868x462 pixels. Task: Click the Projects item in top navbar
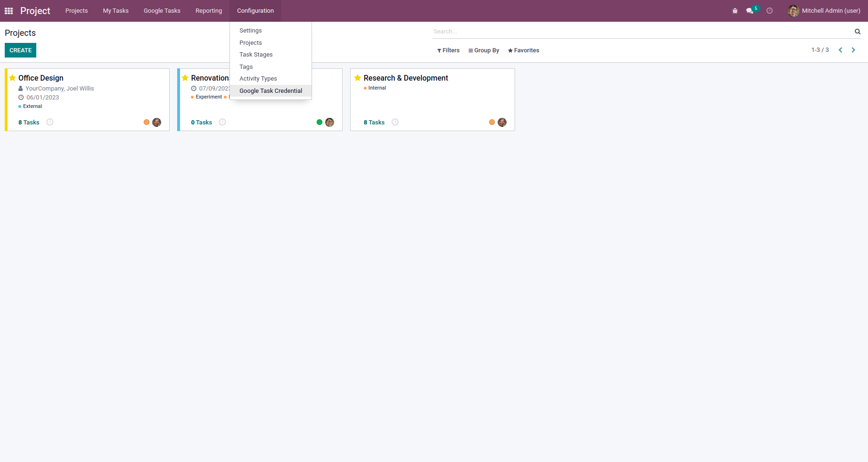pos(77,11)
